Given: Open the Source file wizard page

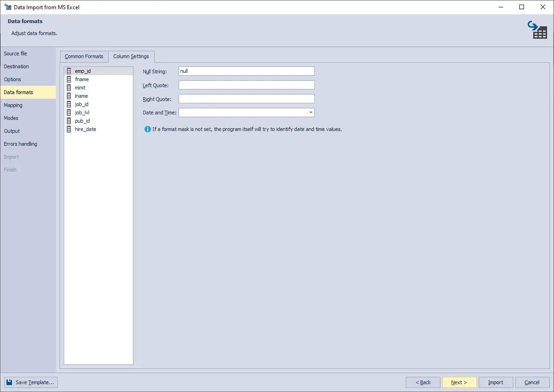Looking at the screenshot, I should (x=15, y=53).
